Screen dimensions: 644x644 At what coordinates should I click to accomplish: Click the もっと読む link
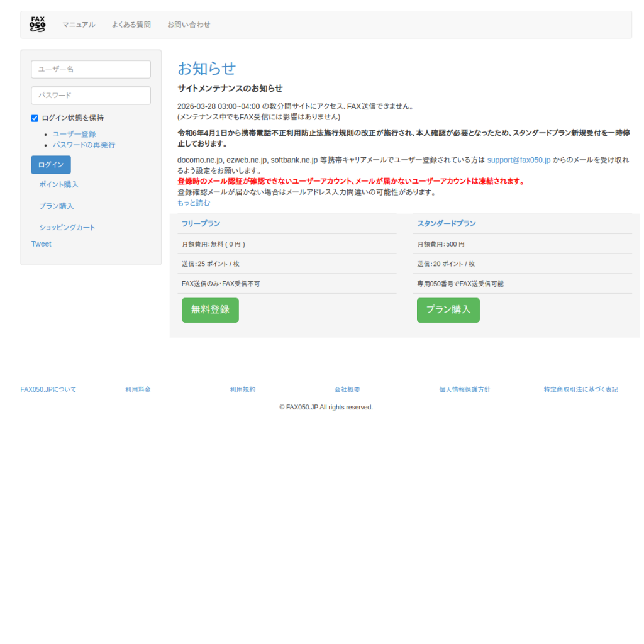[194, 203]
